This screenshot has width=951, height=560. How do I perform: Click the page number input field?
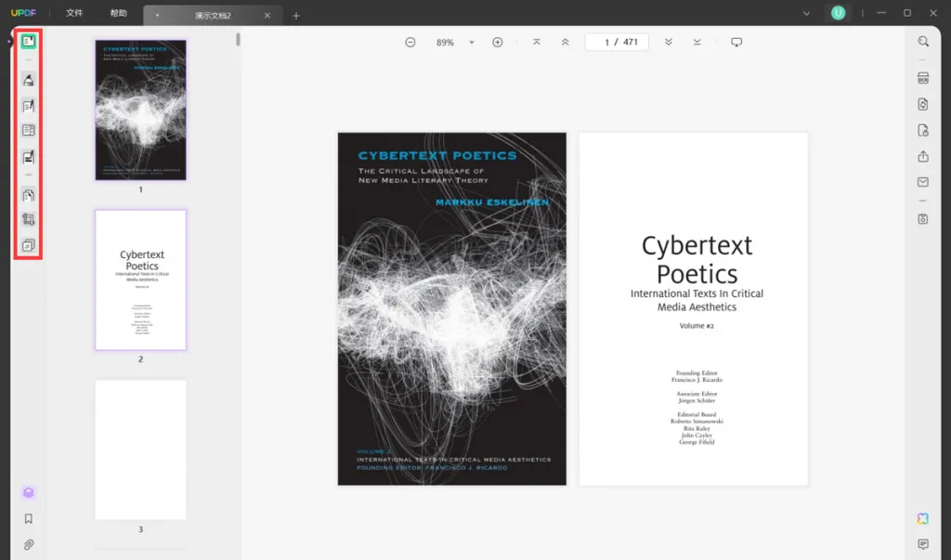[x=617, y=42]
